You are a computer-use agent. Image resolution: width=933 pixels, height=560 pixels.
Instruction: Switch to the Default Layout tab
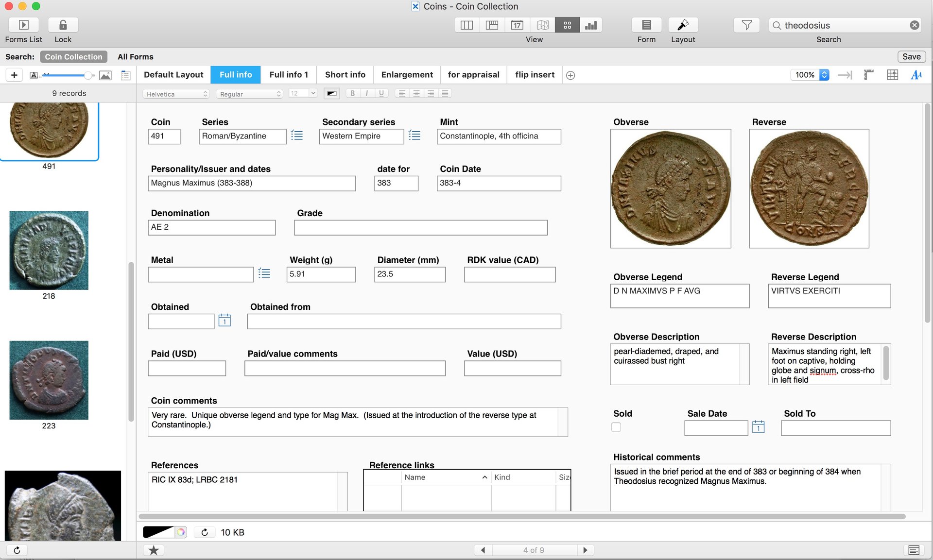173,75
